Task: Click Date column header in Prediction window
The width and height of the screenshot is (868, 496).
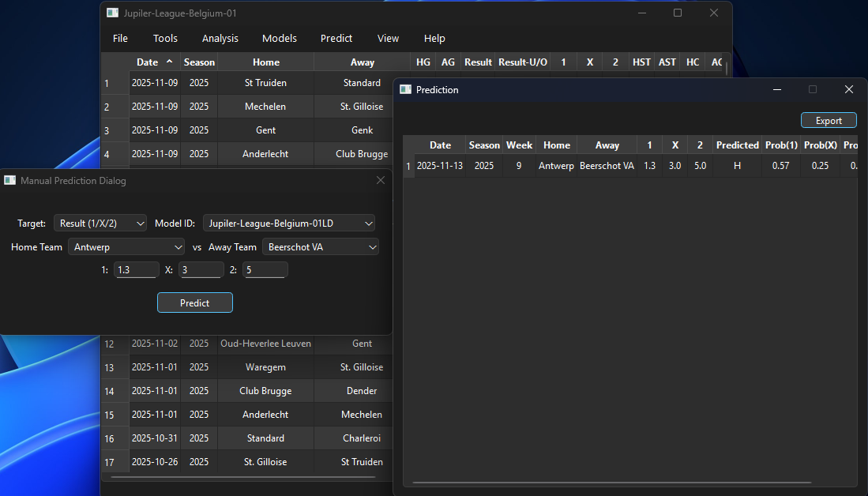Action: coord(440,145)
